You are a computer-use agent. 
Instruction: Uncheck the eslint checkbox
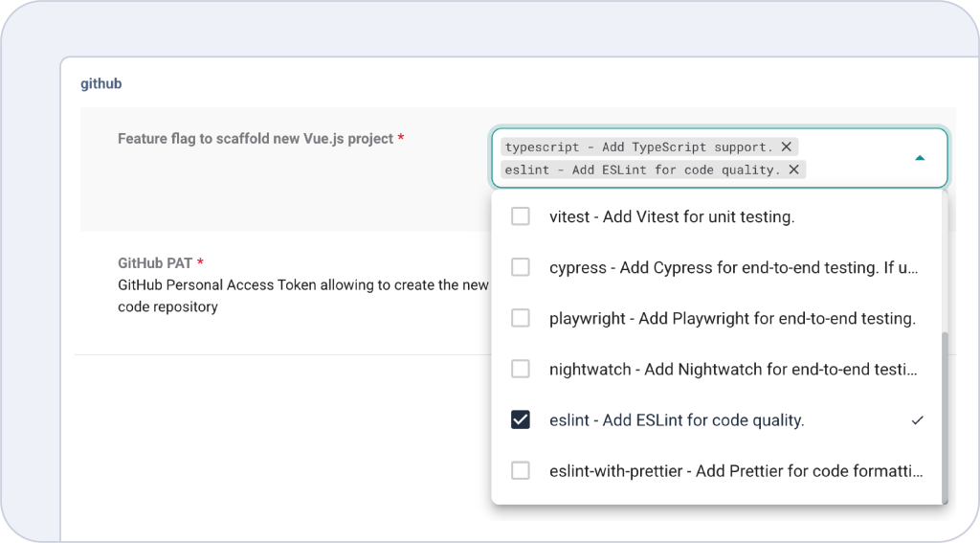click(520, 419)
